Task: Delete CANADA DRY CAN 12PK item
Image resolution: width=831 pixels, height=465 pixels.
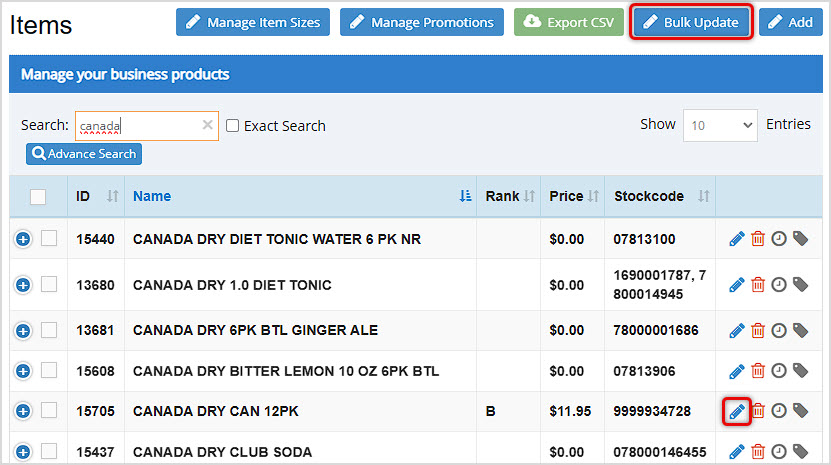Action: (758, 411)
